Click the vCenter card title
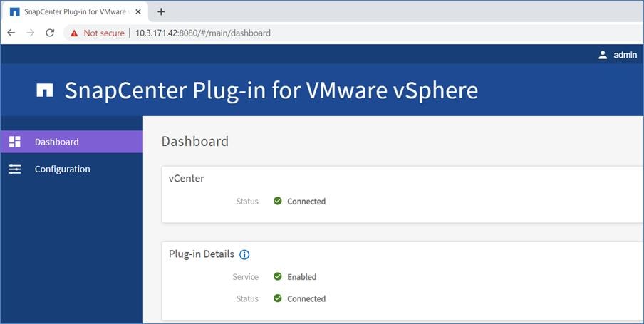Screen dimensions: 644x324 [187, 179]
